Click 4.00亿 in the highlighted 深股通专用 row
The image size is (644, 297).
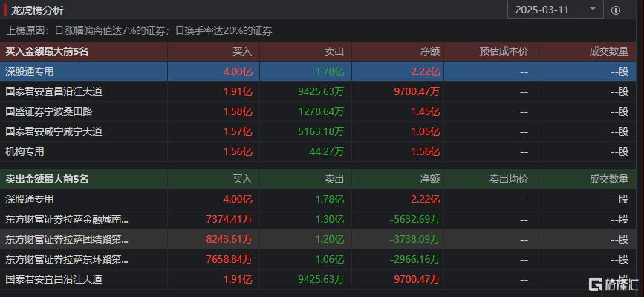coord(238,71)
